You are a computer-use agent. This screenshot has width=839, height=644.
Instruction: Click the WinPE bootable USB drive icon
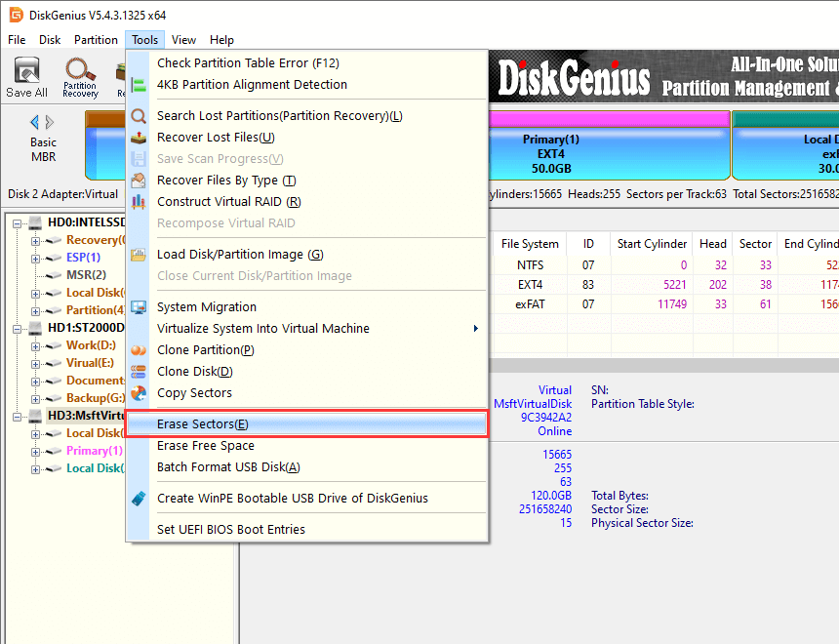coord(139,499)
